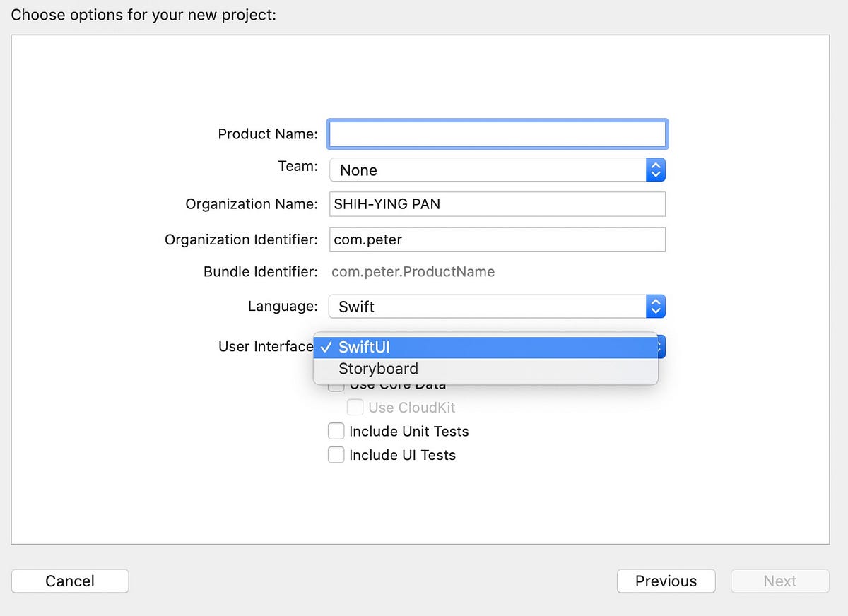Check the Use CloudKit checkbox

click(355, 407)
